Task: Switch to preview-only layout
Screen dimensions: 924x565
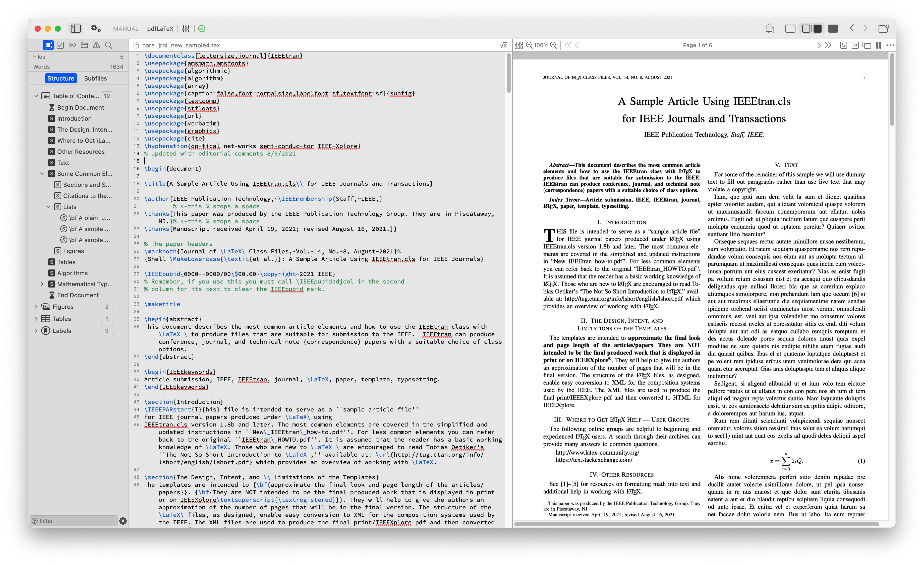Action: coord(833,28)
